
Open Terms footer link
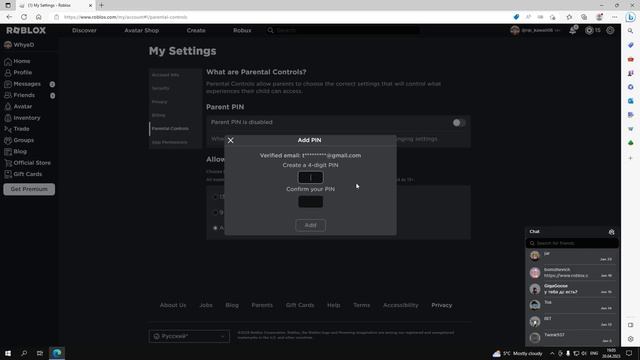click(362, 305)
